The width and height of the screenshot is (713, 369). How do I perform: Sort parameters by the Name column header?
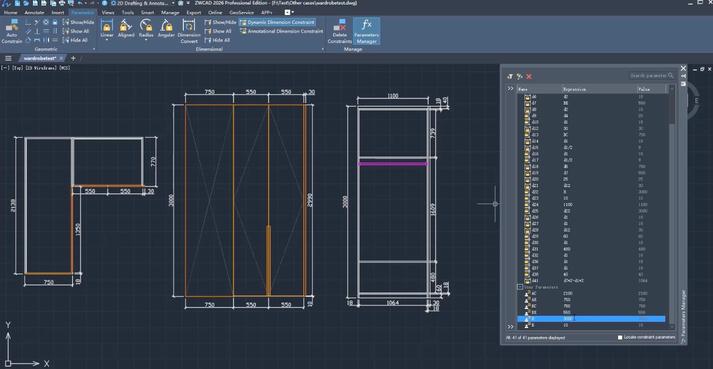[x=539, y=89]
